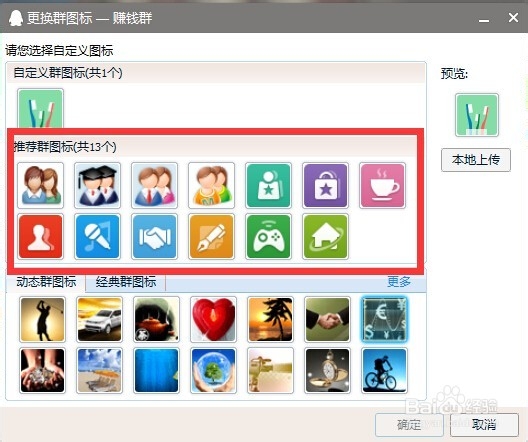This screenshot has height=442, width=528.
Task: Select the purple shopping bag icon
Action: pyautogui.click(x=326, y=185)
